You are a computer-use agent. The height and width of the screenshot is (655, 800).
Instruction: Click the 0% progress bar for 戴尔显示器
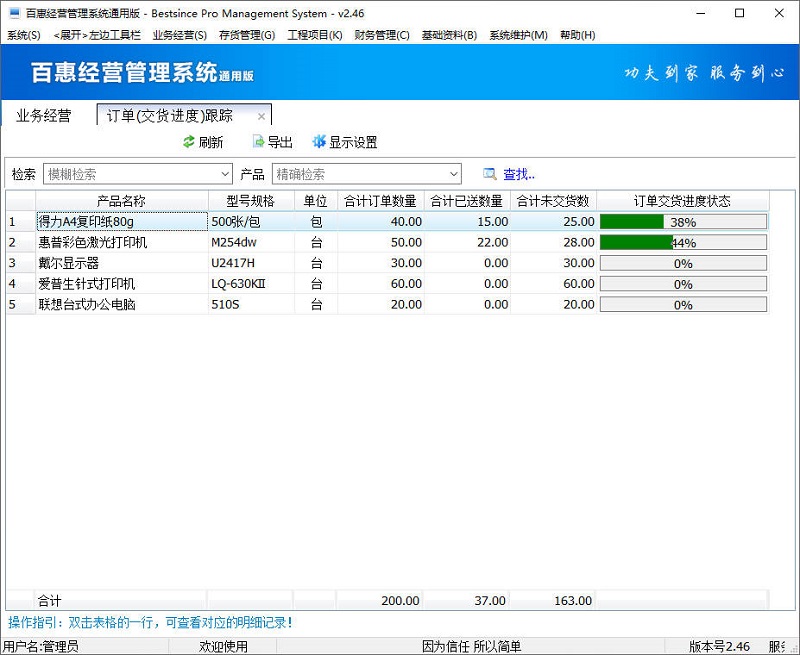coord(683,263)
